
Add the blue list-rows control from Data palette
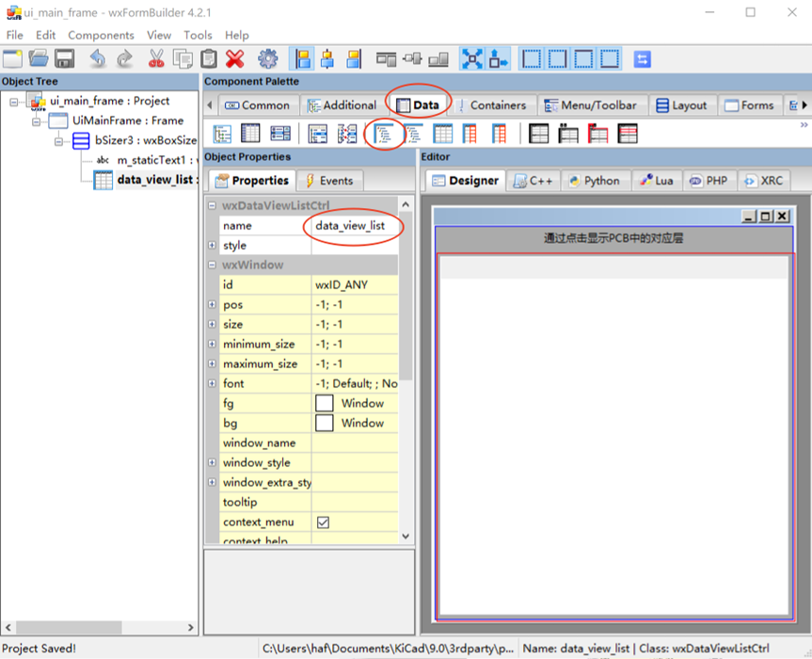click(280, 134)
